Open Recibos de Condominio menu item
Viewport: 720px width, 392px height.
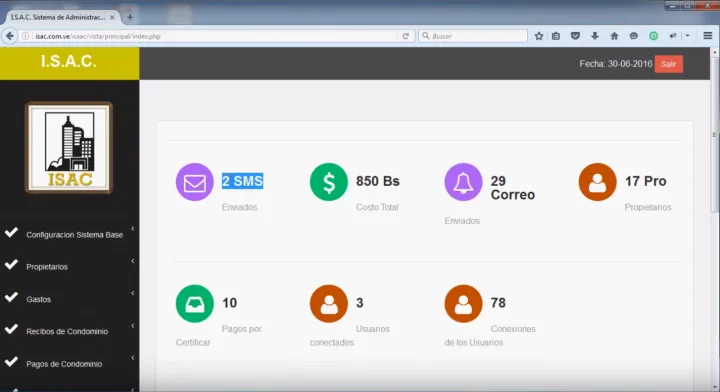67,331
